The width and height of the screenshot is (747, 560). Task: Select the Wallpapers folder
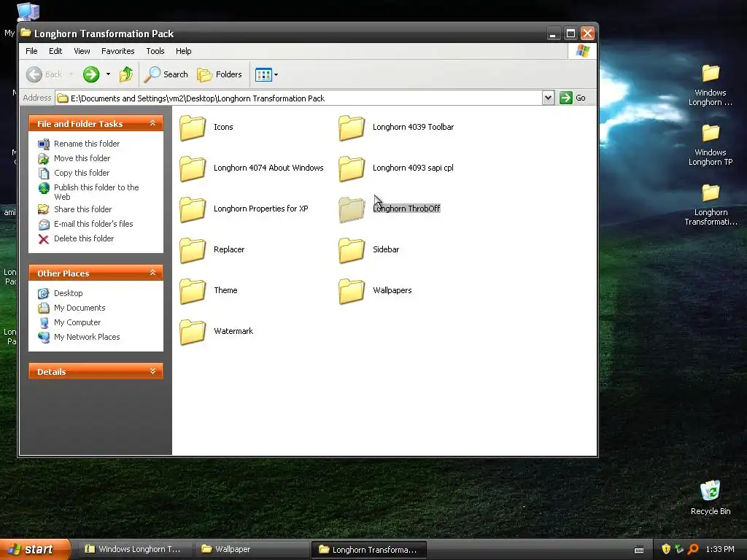pyautogui.click(x=375, y=291)
